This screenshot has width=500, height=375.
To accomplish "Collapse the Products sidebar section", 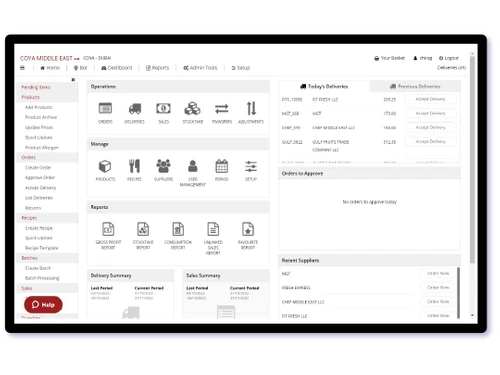I will pyautogui.click(x=47, y=97).
